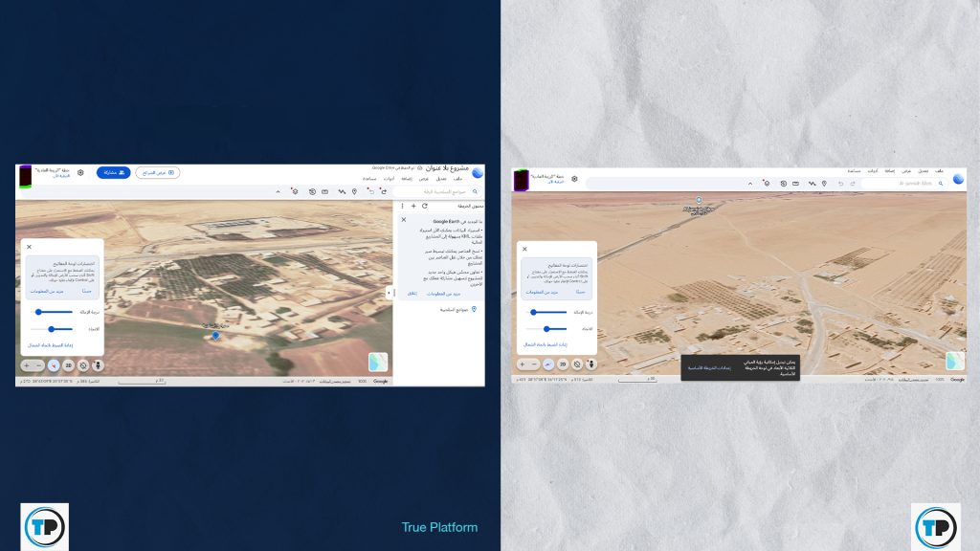Focus the search field in right window
Image resolution: width=980 pixels, height=551 pixels.
(x=903, y=184)
